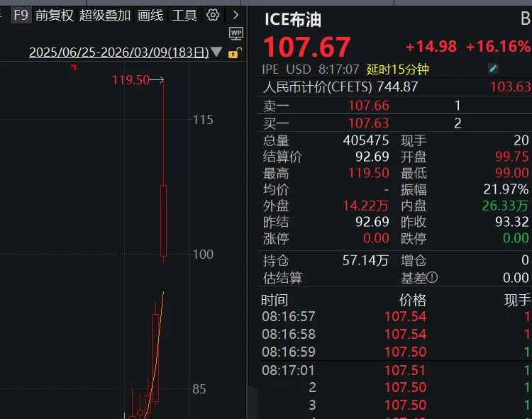Click the 2025/06/25-2026/03/09(183日) date range link
Image resolution: width=532 pixels, height=419 pixels.
point(119,52)
